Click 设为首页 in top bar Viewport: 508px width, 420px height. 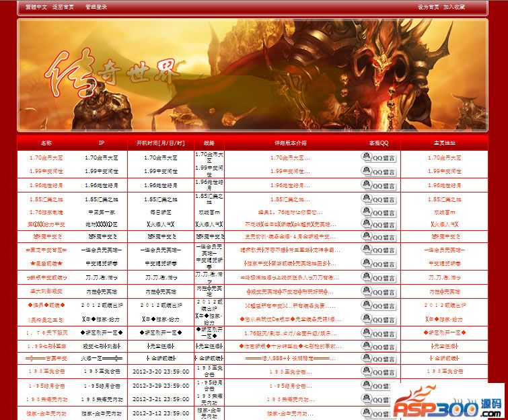click(x=429, y=7)
